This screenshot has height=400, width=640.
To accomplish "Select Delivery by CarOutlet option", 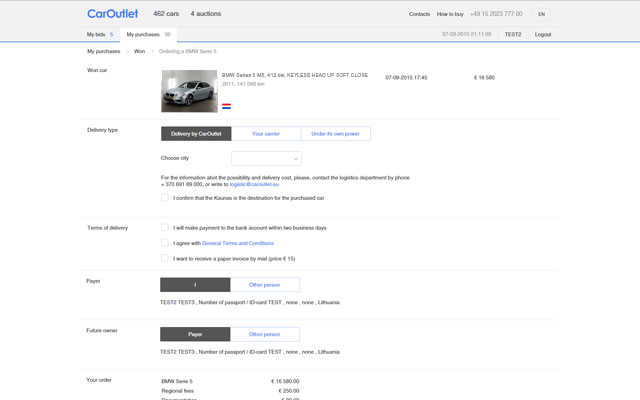I will click(x=196, y=133).
